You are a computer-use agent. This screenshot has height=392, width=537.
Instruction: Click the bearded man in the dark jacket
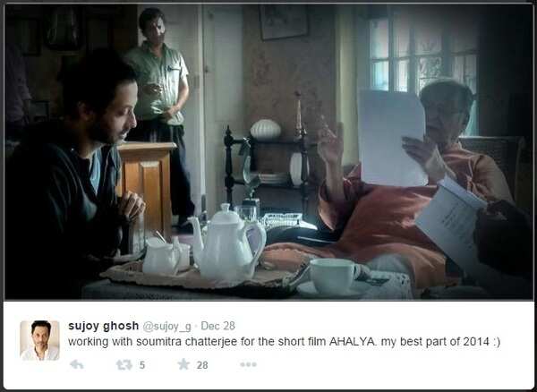[72, 175]
